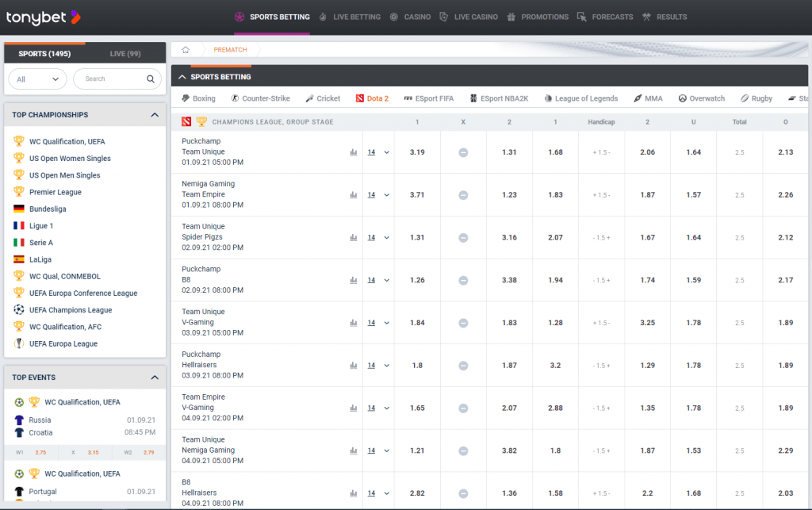Open the Casino section using the roulette icon
Screen dimensions: 812x510
(395, 17)
